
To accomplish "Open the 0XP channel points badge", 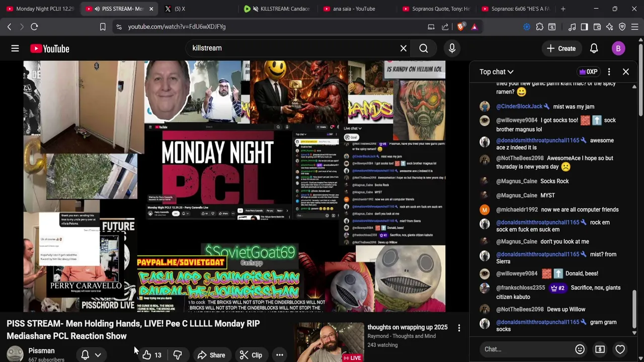I will point(588,72).
